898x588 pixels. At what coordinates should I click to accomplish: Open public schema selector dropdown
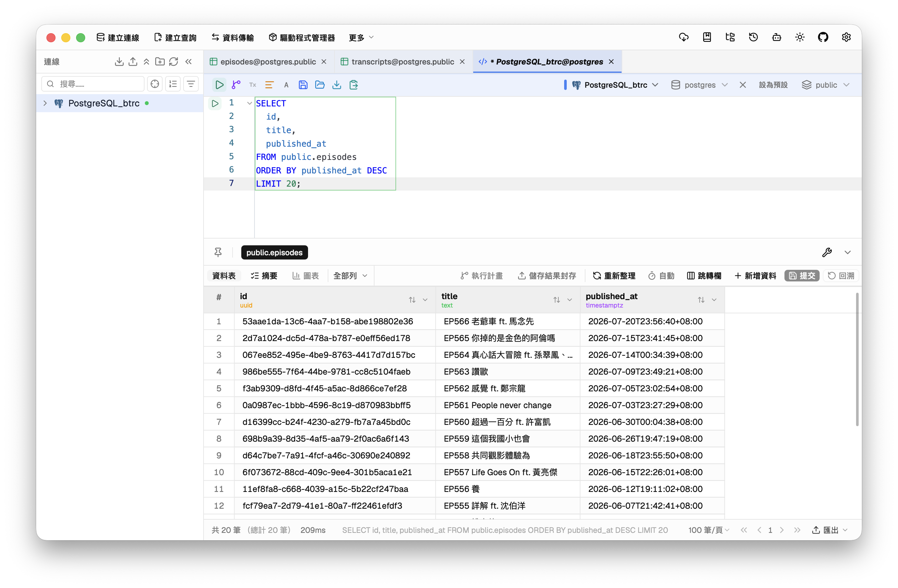pos(826,85)
